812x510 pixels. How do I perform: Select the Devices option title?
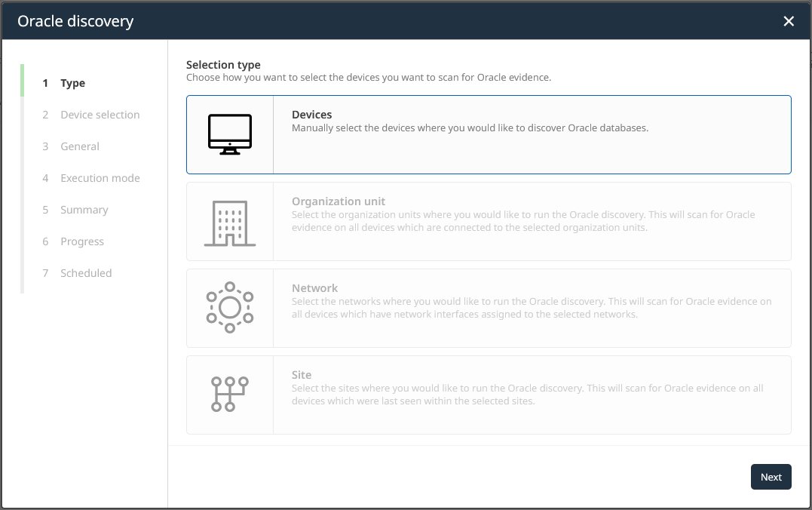312,115
